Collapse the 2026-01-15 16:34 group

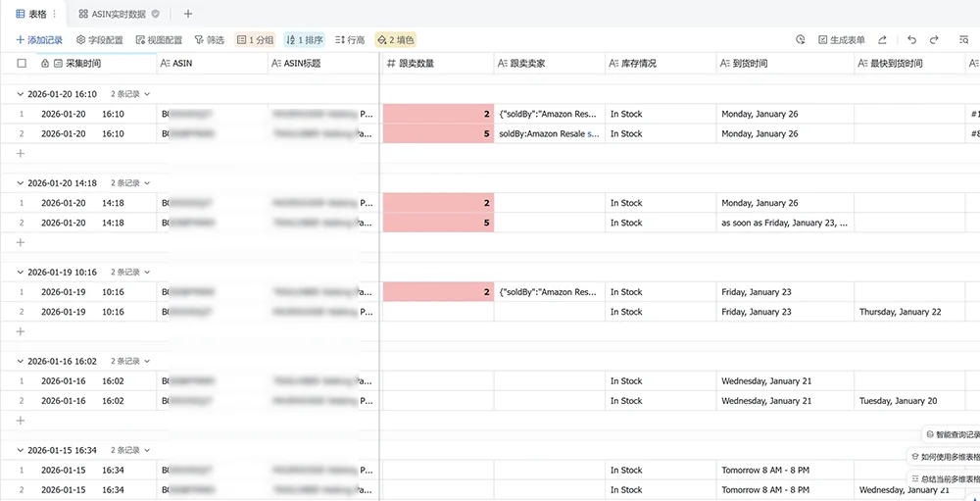(21, 450)
